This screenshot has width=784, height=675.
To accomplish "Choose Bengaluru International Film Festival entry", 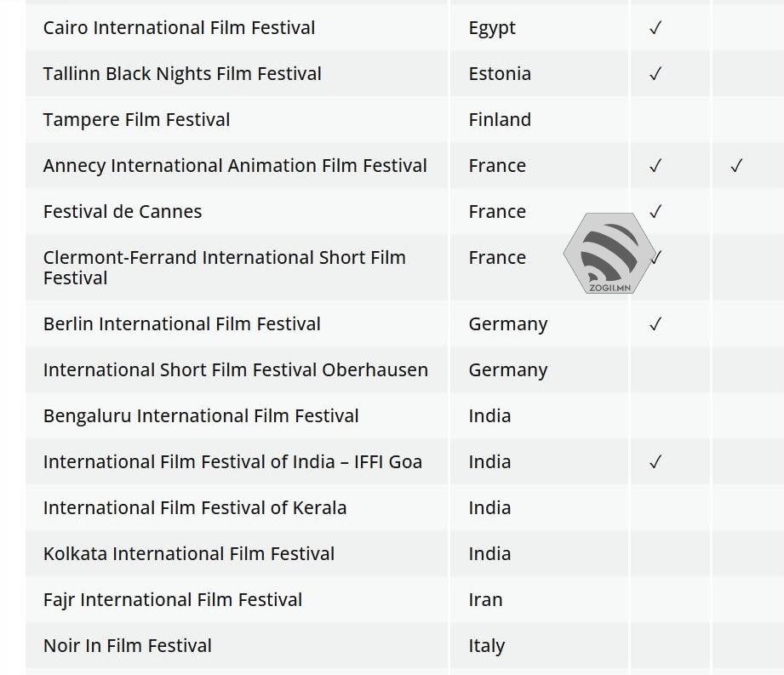I will pos(201,416).
